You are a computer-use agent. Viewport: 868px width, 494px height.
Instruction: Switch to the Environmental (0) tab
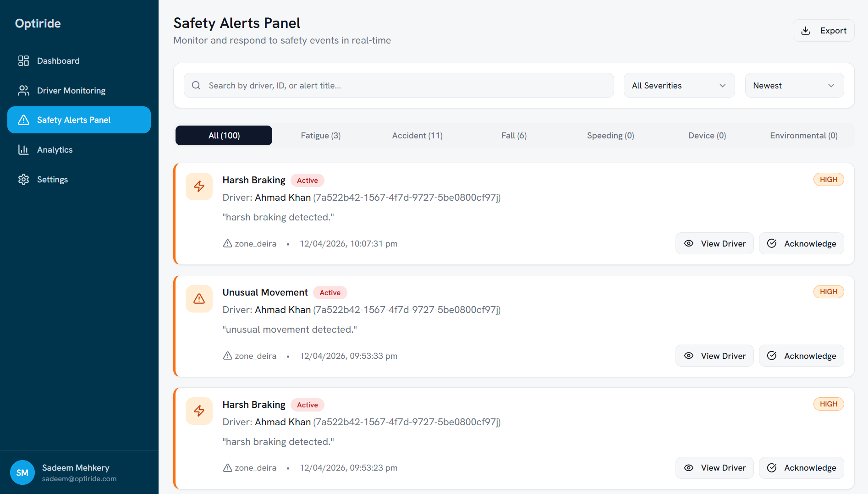804,135
